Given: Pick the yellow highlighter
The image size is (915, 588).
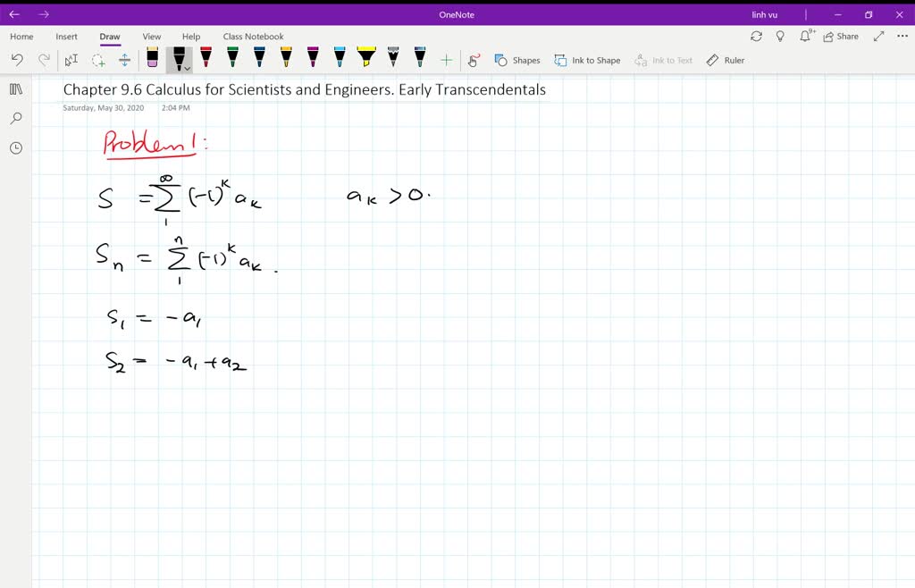Looking at the screenshot, I should pyautogui.click(x=365, y=60).
